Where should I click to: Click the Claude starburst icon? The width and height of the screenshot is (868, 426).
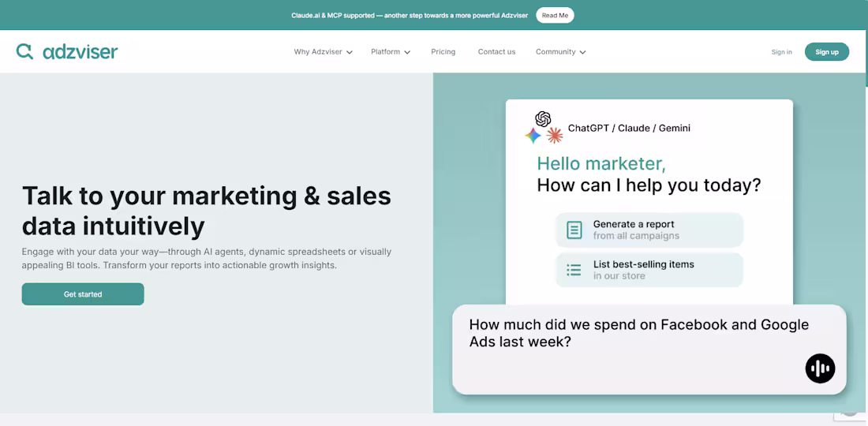point(554,136)
